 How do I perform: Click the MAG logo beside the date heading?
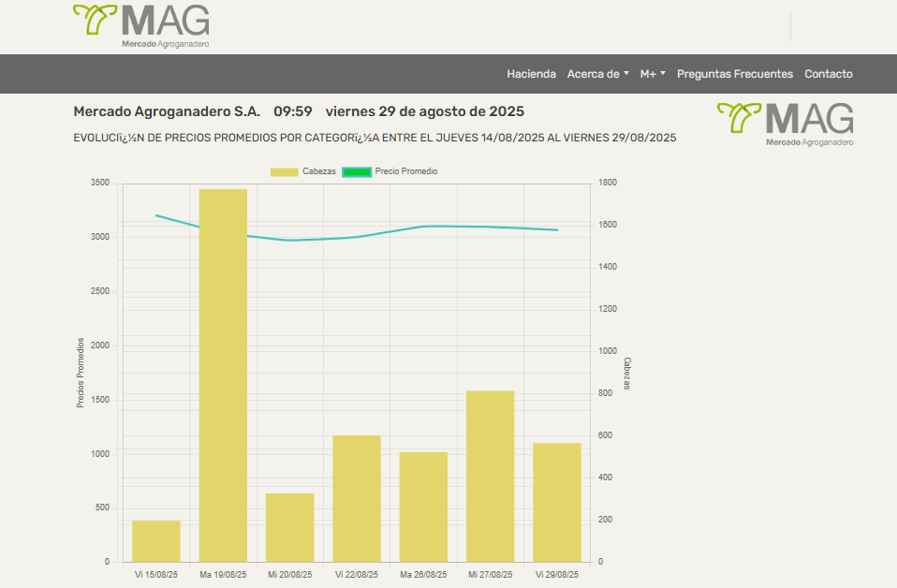tap(786, 125)
